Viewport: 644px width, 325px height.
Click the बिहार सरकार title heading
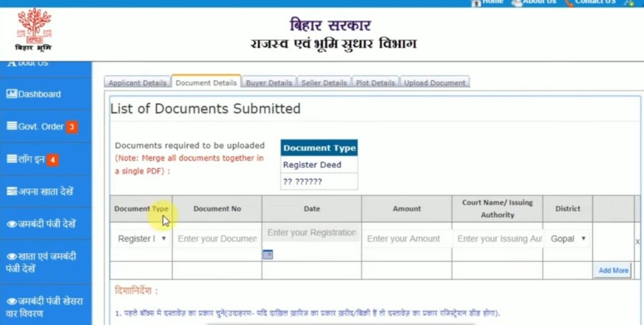[330, 25]
